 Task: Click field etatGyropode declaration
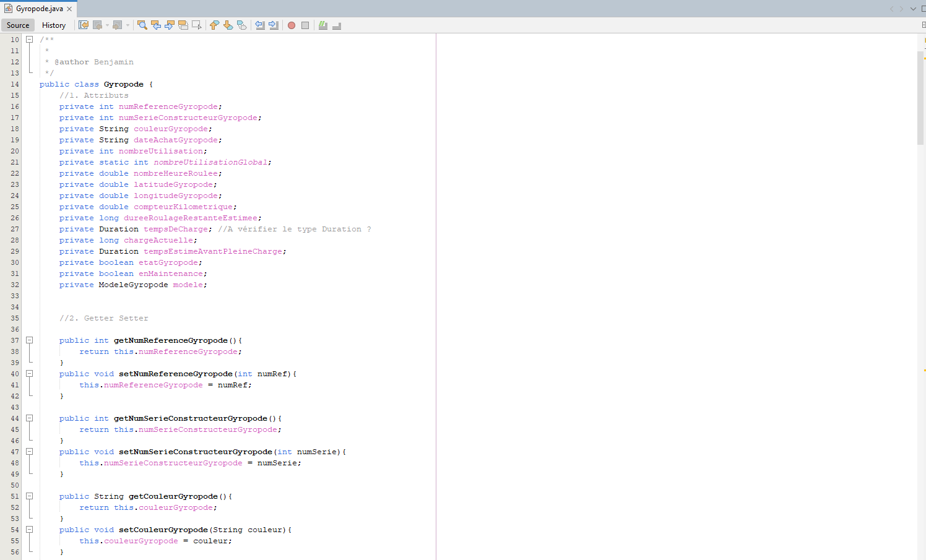(x=168, y=262)
